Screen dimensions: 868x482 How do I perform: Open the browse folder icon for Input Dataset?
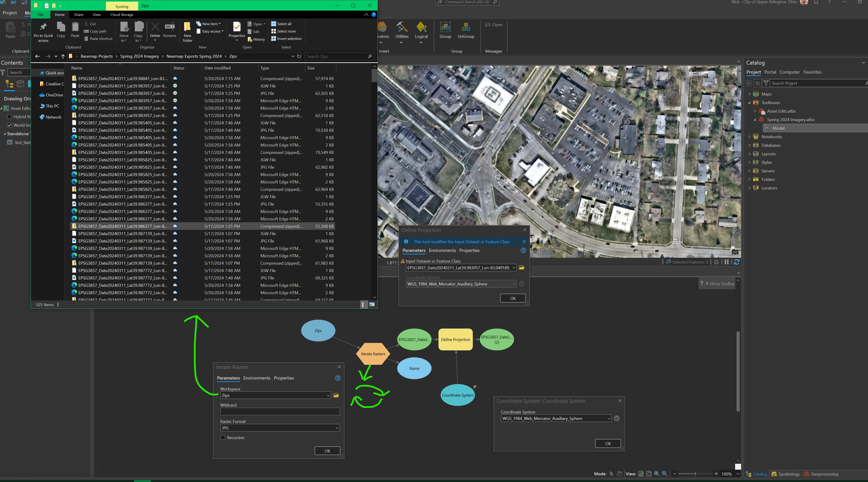click(x=522, y=268)
